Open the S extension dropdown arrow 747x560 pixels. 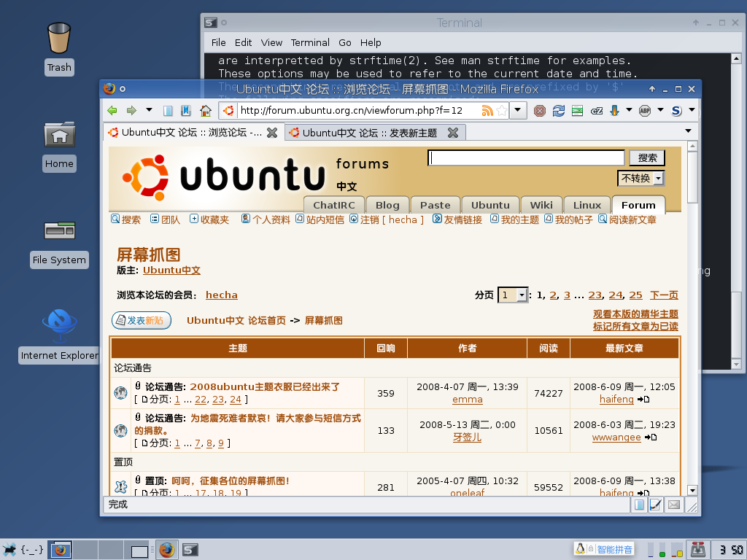pyautogui.click(x=692, y=111)
